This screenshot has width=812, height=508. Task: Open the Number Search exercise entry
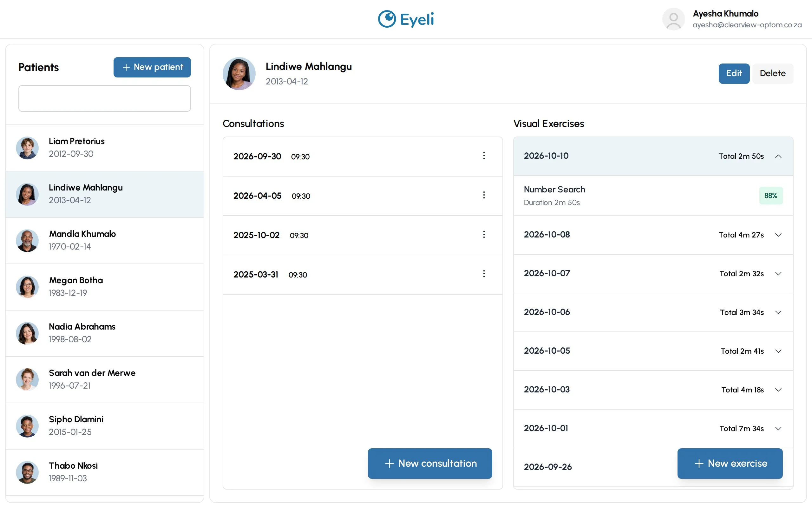(x=653, y=196)
